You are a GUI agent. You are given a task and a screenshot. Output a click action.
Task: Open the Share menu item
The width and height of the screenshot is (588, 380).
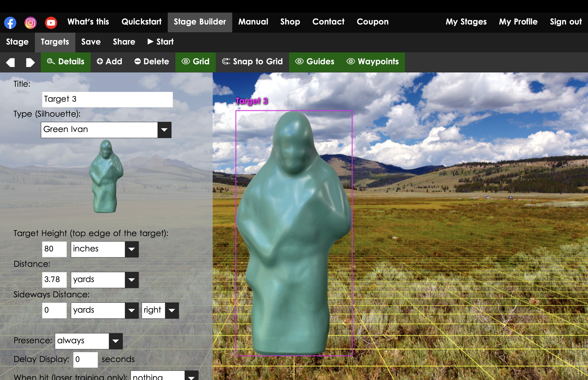[124, 42]
